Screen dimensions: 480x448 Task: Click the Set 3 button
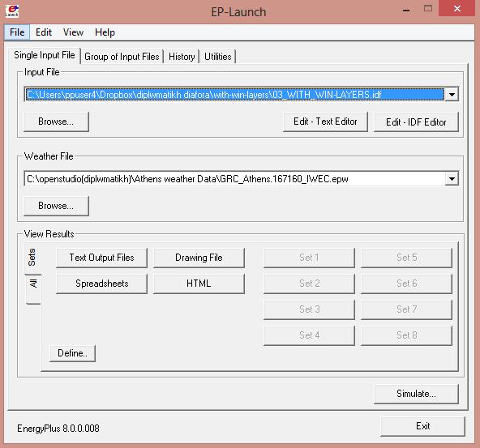click(x=309, y=309)
